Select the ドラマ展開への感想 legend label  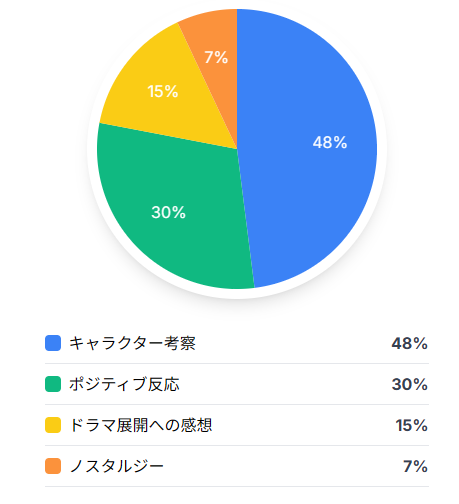click(x=140, y=425)
